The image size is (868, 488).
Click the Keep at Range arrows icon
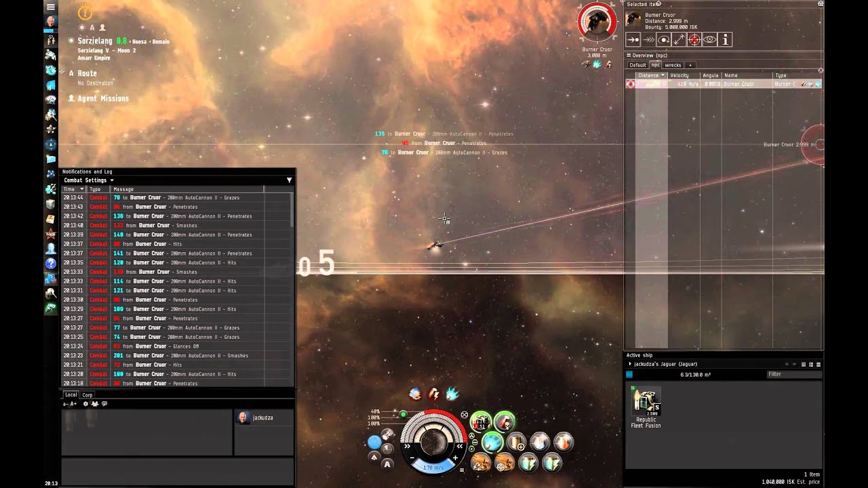[679, 40]
